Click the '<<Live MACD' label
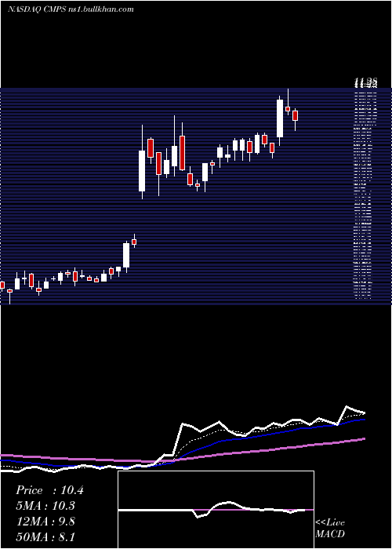Viewport: 392px width, 549px height. tap(330, 529)
